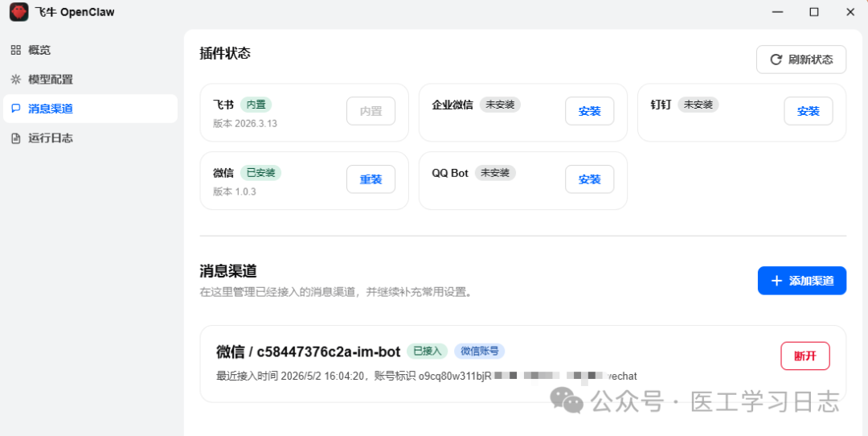
Task: Install the QQ Bot plugin
Action: [x=590, y=179]
